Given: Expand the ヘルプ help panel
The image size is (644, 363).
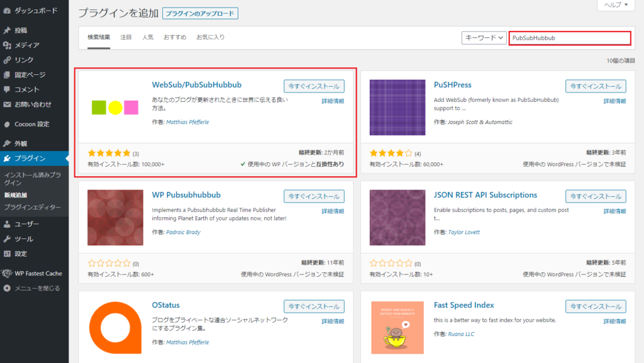Looking at the screenshot, I should [616, 5].
